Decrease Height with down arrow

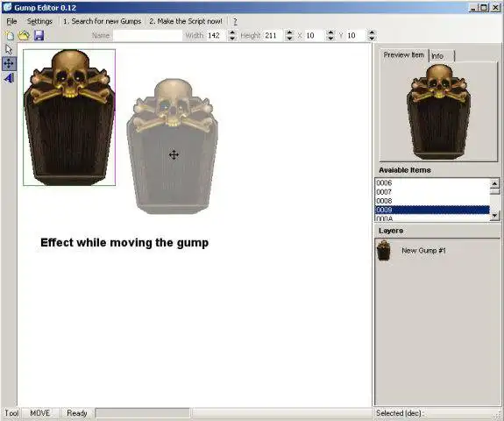(289, 38)
